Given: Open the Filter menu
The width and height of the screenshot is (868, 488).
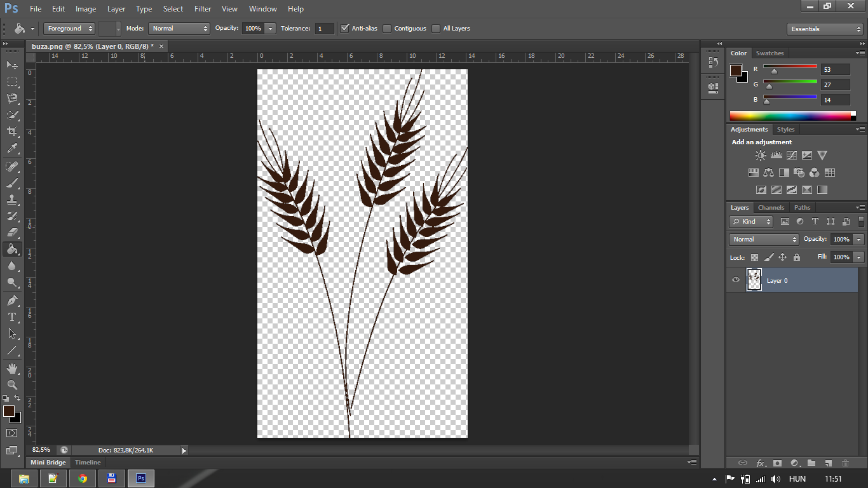Looking at the screenshot, I should click(x=203, y=9).
